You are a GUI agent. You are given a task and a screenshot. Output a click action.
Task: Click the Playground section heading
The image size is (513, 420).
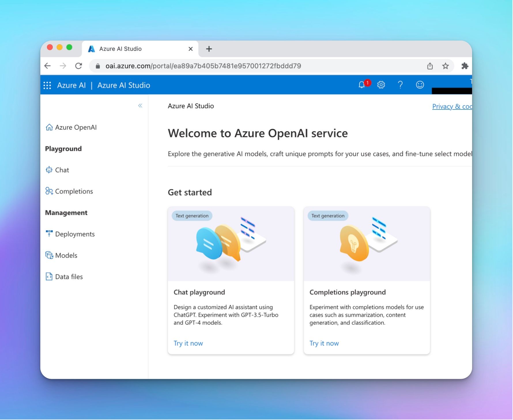tap(63, 149)
